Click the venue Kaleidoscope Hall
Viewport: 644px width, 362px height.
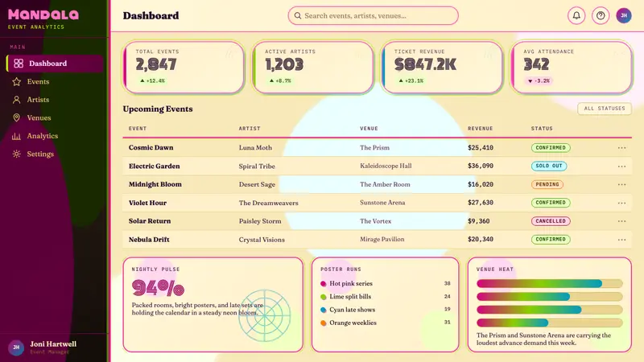click(x=386, y=166)
